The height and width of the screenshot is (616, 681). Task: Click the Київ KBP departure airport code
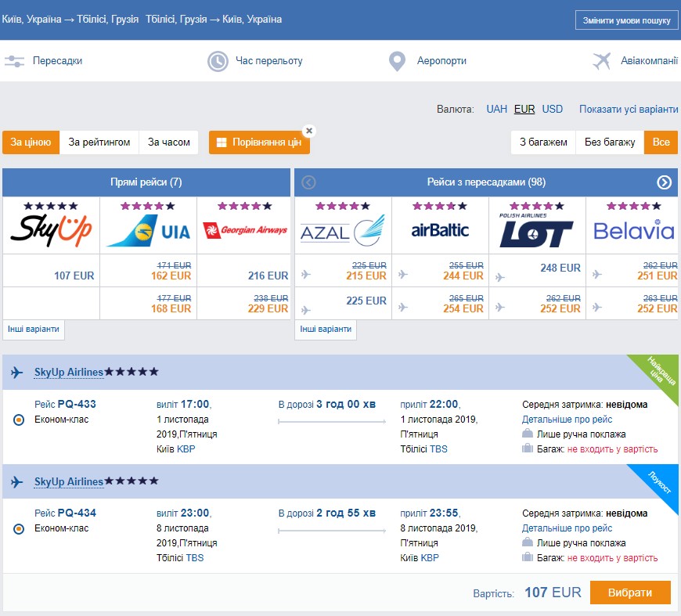tap(186, 449)
